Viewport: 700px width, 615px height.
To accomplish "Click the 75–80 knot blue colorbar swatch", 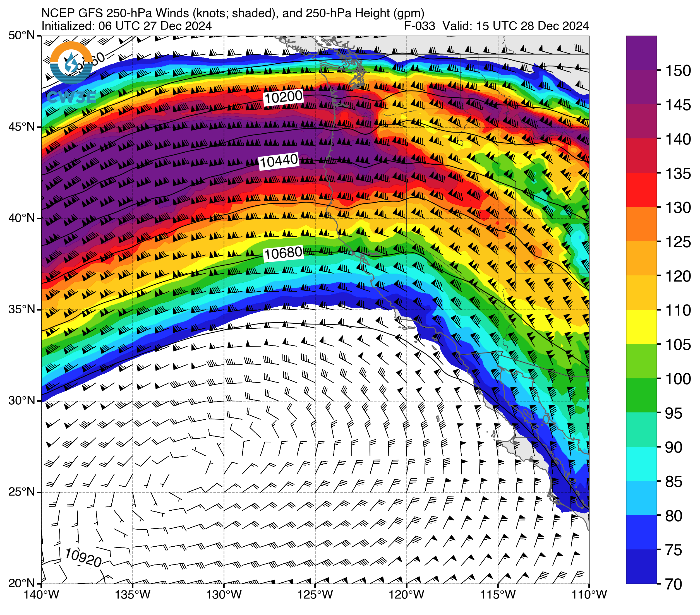I will tap(641, 532).
